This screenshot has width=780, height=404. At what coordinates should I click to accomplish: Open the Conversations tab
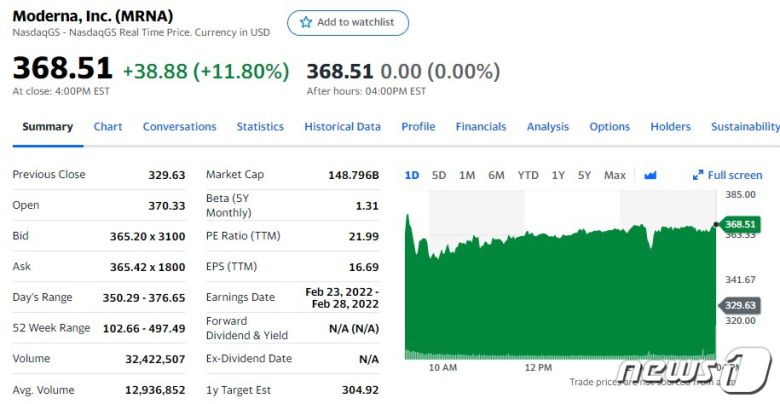point(179,127)
